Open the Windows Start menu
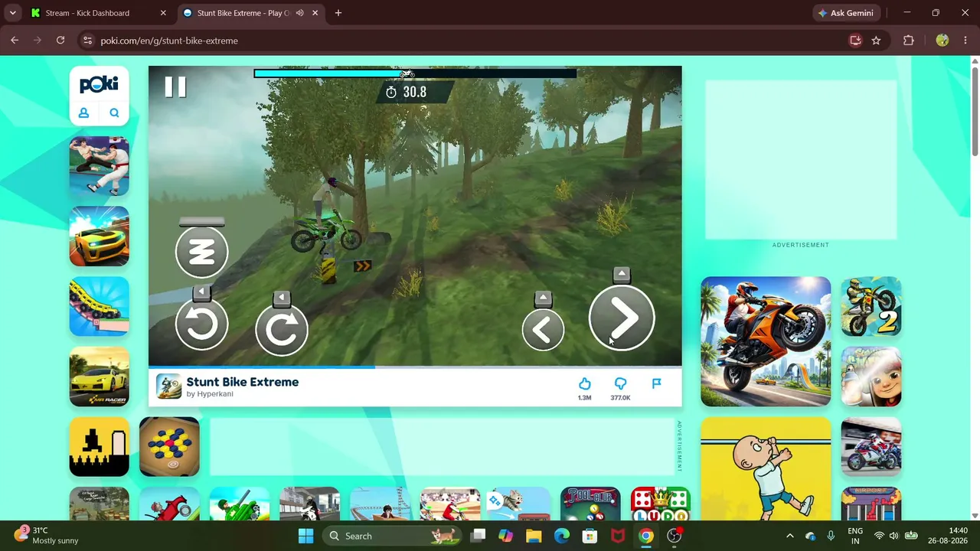Image resolution: width=980 pixels, height=551 pixels. click(x=305, y=536)
